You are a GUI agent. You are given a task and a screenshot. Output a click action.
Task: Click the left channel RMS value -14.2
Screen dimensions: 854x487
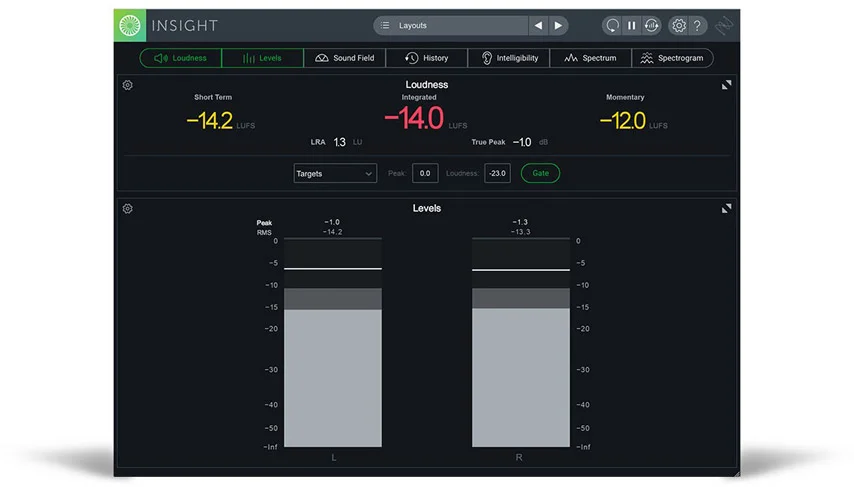point(332,232)
